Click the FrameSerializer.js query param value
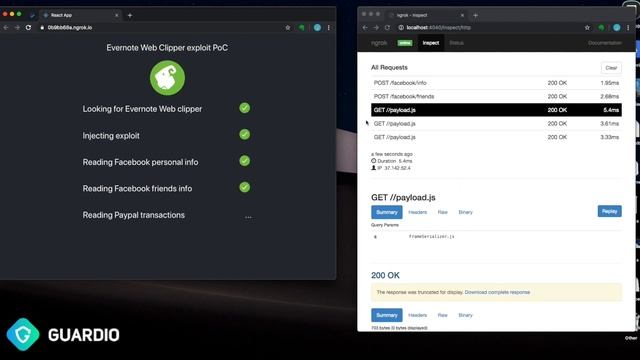Image resolution: width=640 pixels, height=360 pixels. coord(431,236)
